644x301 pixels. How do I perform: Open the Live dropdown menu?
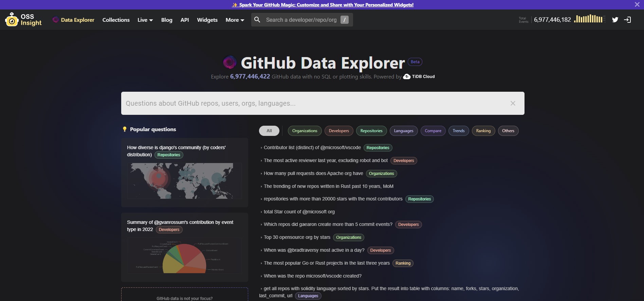pyautogui.click(x=145, y=20)
